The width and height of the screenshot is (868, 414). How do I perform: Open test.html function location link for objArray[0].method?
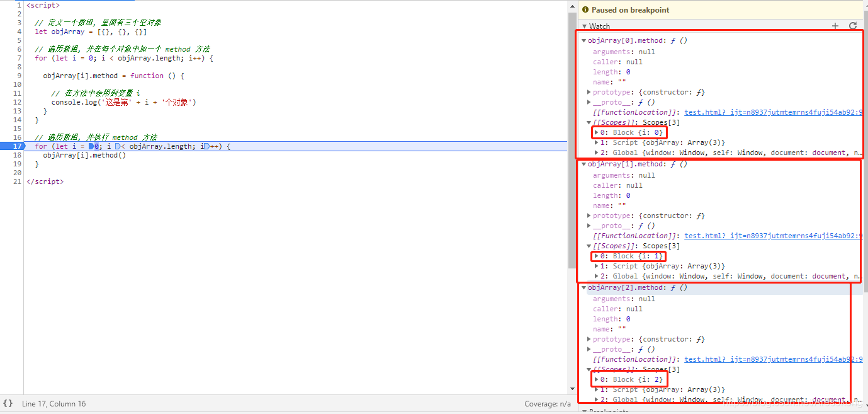click(774, 112)
